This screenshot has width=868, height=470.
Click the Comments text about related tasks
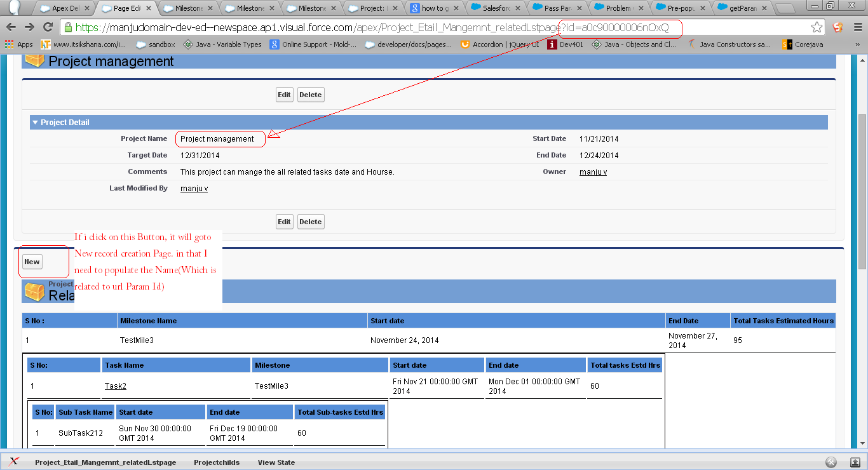coord(287,172)
